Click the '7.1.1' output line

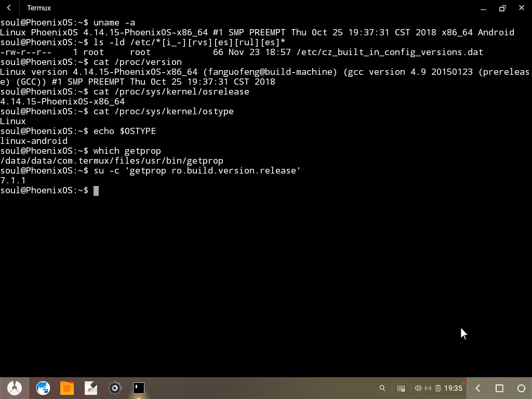[13, 180]
